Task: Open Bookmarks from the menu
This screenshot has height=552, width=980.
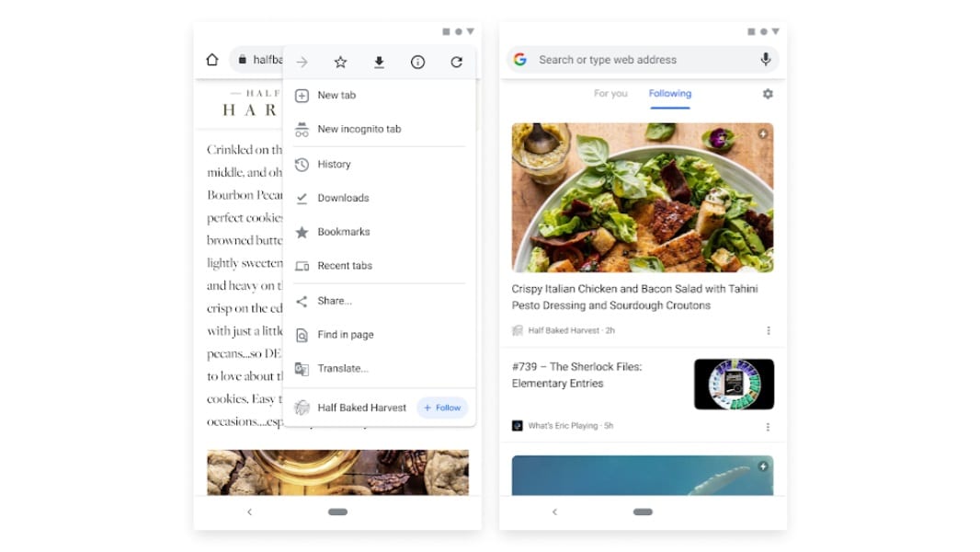Action: pyautogui.click(x=380, y=232)
